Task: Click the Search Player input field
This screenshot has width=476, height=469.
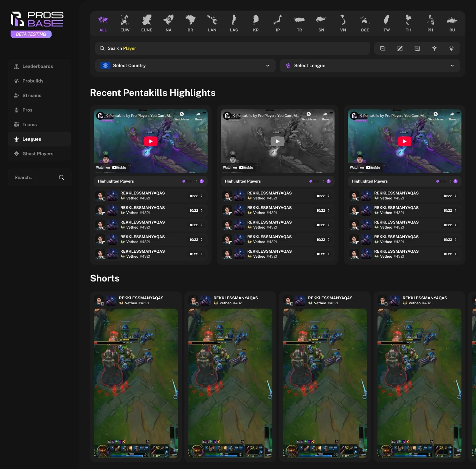Action: (x=233, y=48)
